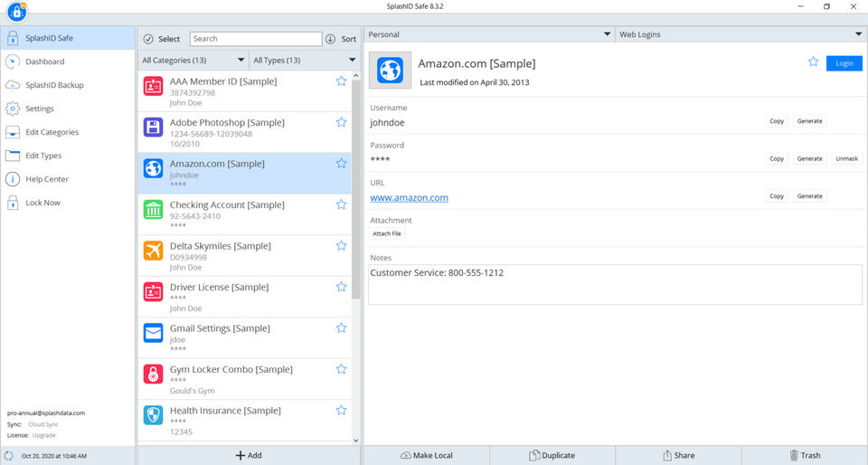The height and width of the screenshot is (465, 868).
Task: Favorite the Amazon.com list record
Action: tap(341, 164)
